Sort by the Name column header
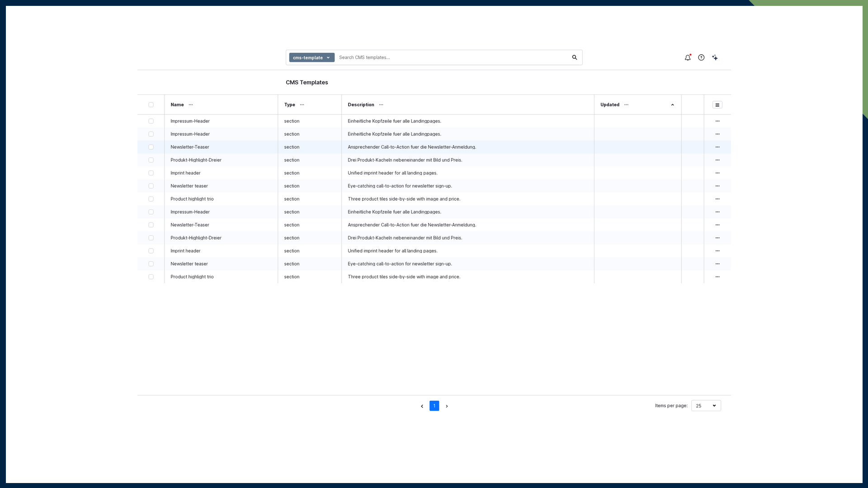 click(177, 105)
